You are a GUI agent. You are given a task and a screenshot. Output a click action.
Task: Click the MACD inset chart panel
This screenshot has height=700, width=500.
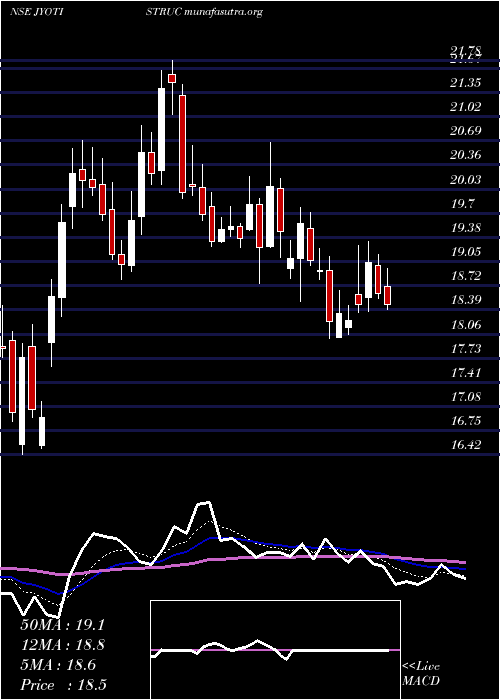(x=275, y=650)
